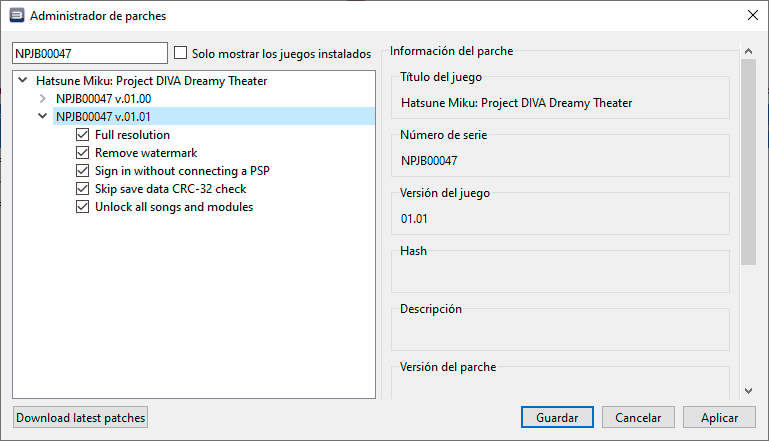Click the Aplicar button
The height and width of the screenshot is (441, 769).
click(719, 417)
